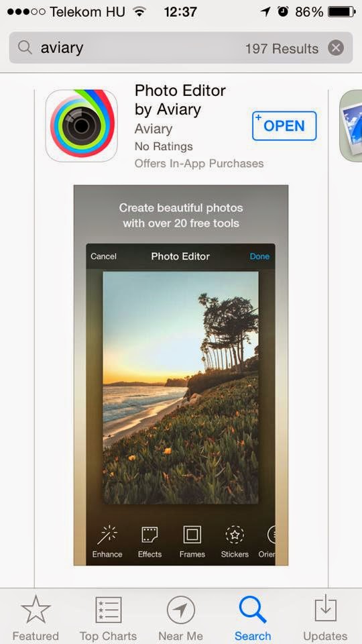Tap the Photo Editor by Aviary app icon
The height and width of the screenshot is (644, 362).
tap(81, 125)
